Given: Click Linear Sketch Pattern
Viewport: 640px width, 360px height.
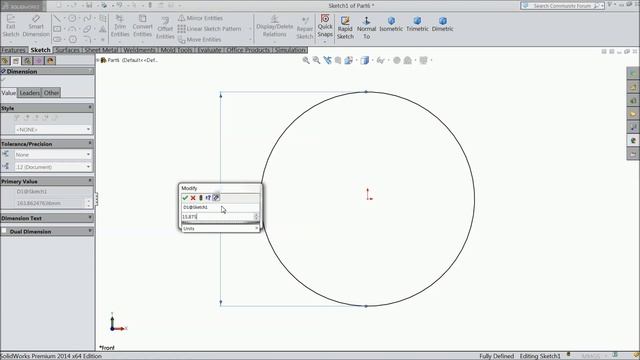Looking at the screenshot, I should point(209,29).
